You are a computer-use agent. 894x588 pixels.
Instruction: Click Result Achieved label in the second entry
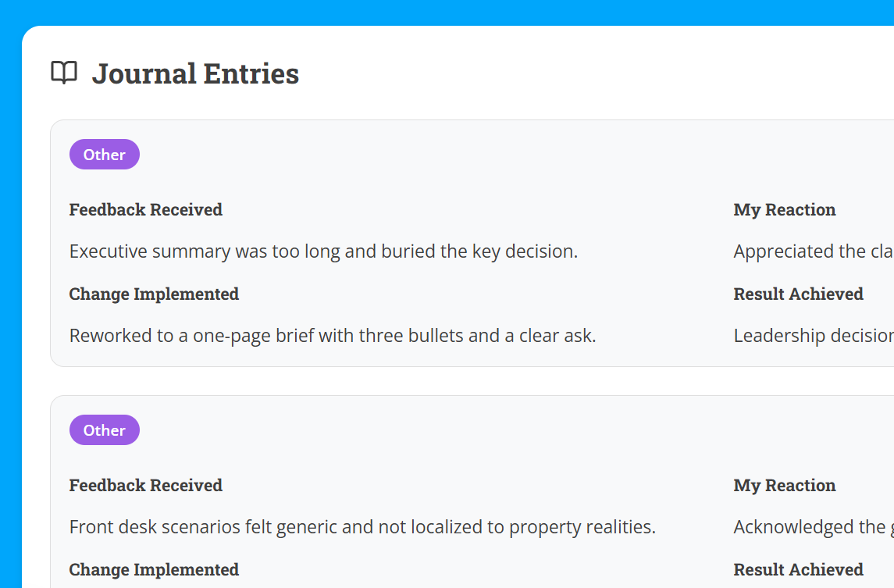click(x=798, y=569)
